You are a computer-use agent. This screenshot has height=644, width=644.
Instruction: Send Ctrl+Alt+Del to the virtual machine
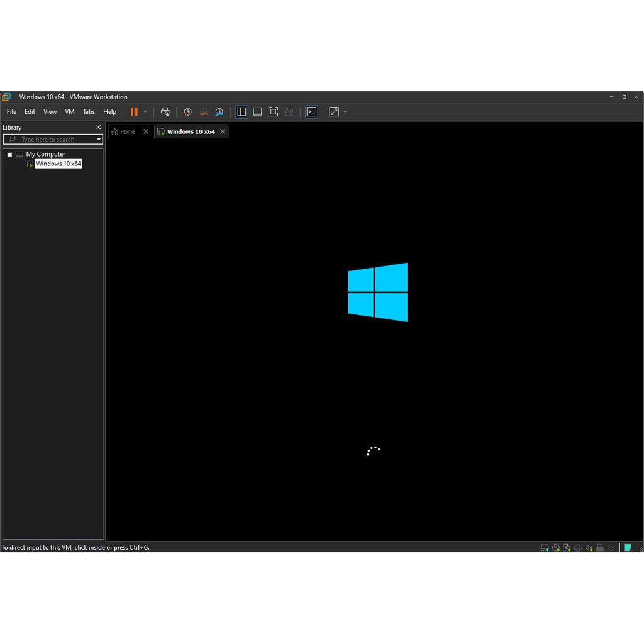(x=165, y=111)
